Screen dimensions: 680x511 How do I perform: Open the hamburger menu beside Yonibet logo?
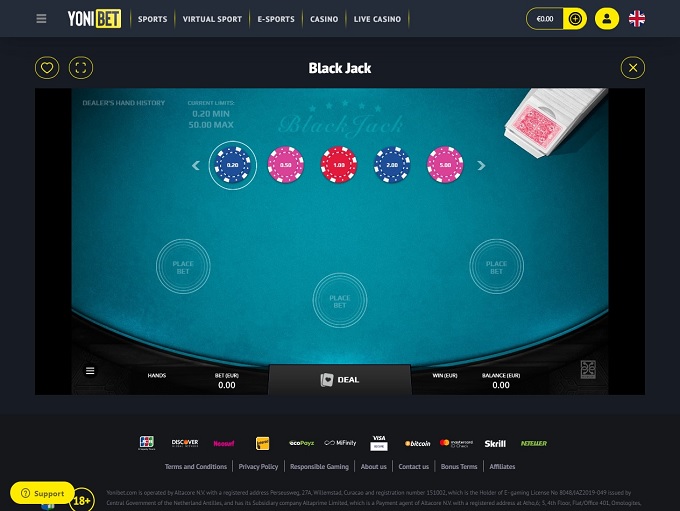(x=41, y=19)
